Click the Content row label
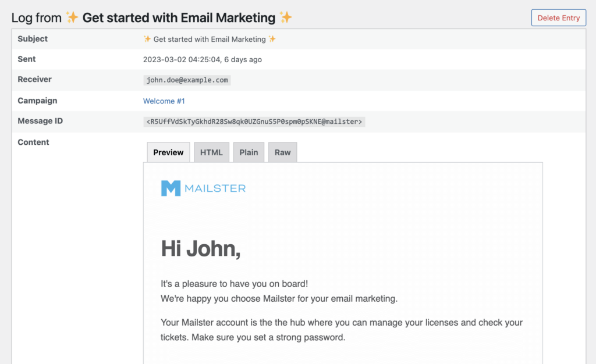The height and width of the screenshot is (364, 596). 33,142
